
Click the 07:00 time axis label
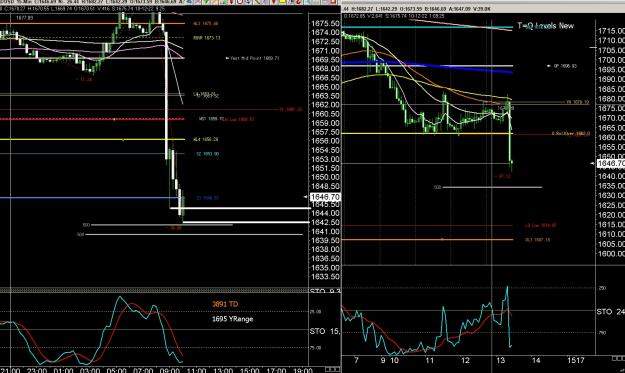[143, 370]
